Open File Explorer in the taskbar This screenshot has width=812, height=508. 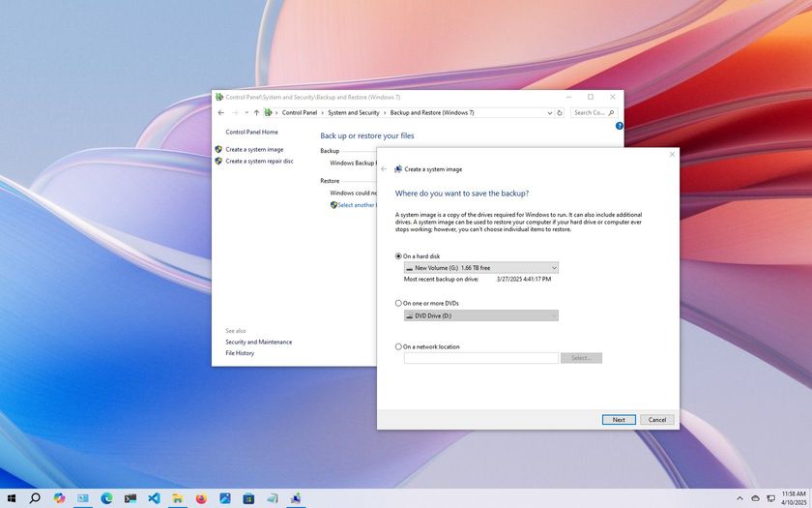pos(178,498)
